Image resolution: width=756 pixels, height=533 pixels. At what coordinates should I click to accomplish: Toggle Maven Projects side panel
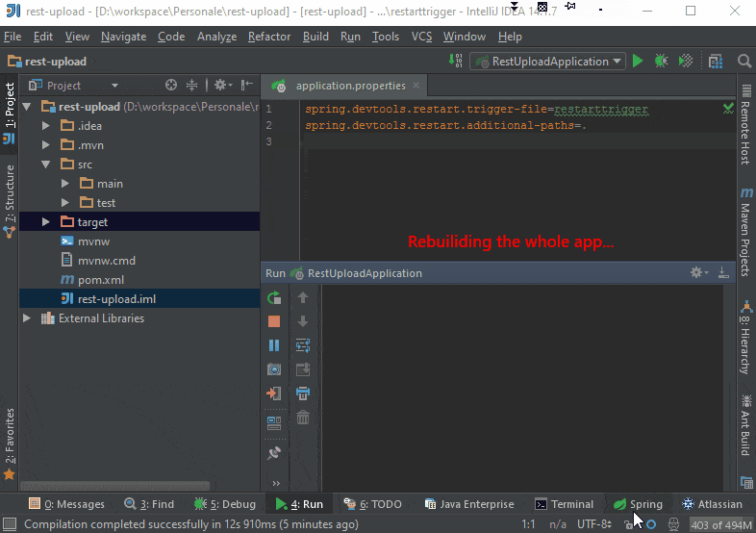745,232
